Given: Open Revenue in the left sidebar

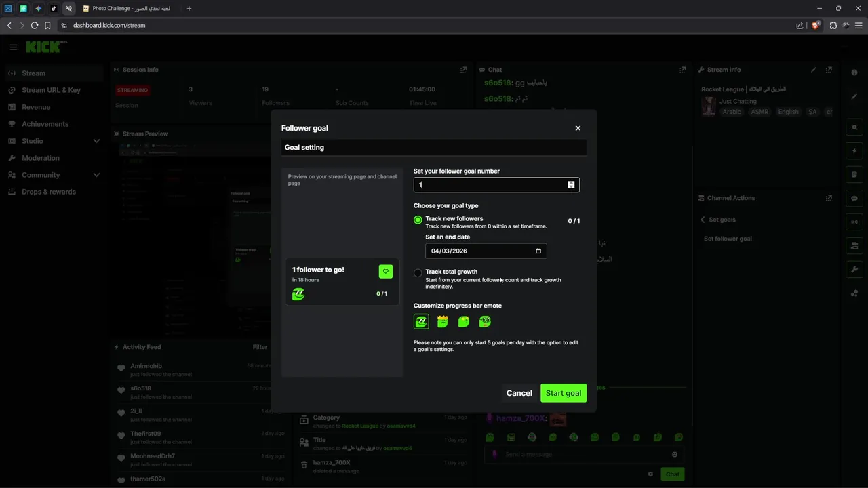Looking at the screenshot, I should [x=54, y=107].
